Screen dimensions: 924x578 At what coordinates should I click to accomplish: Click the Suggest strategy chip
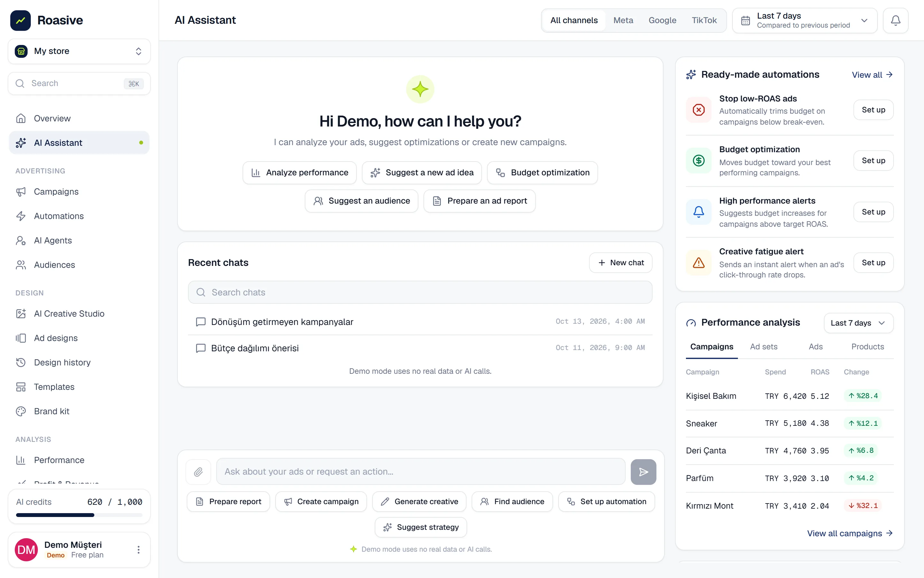click(421, 528)
